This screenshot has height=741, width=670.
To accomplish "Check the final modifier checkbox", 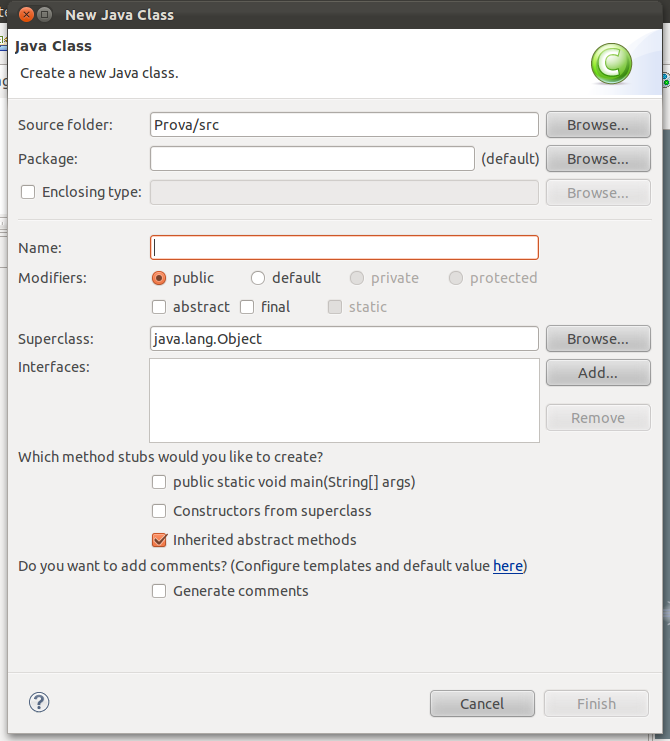I will pyautogui.click(x=247, y=307).
